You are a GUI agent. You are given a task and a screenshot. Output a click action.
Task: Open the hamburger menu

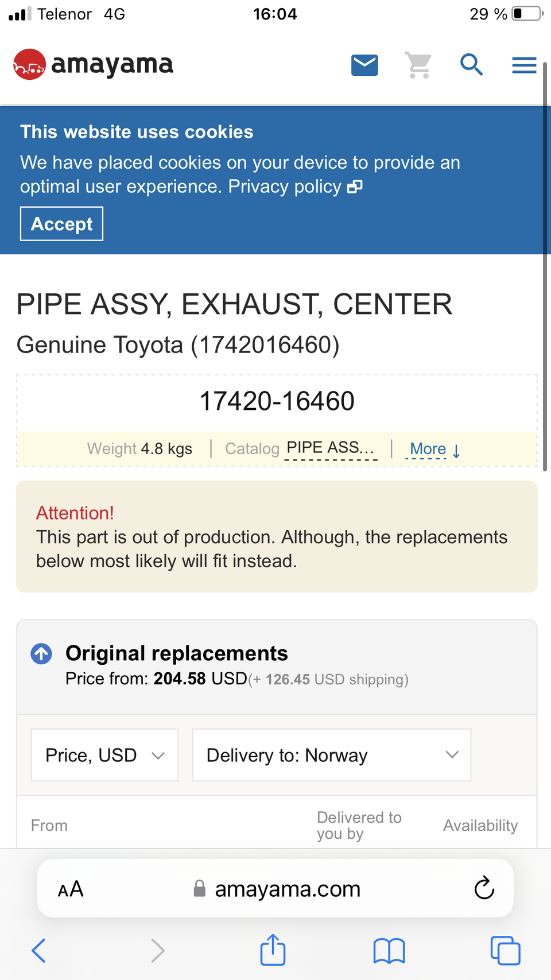[524, 65]
